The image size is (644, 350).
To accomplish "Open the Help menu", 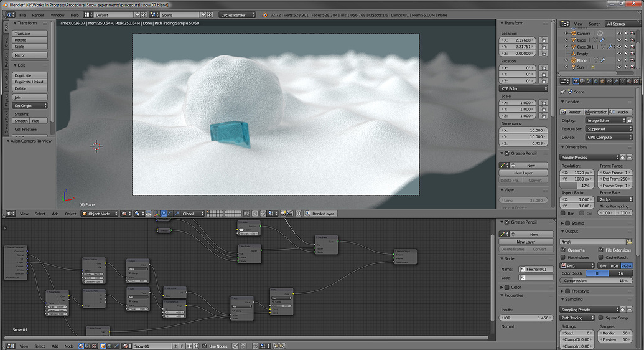I will pos(74,15).
